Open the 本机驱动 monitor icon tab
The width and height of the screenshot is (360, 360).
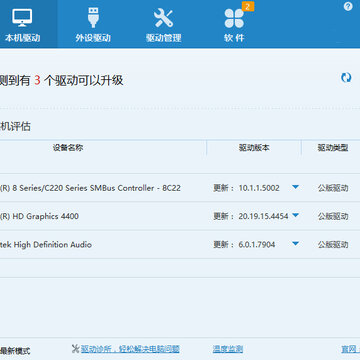click(x=22, y=18)
